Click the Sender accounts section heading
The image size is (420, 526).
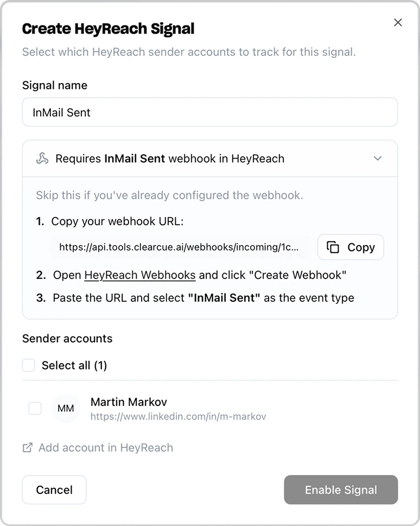pyautogui.click(x=67, y=338)
